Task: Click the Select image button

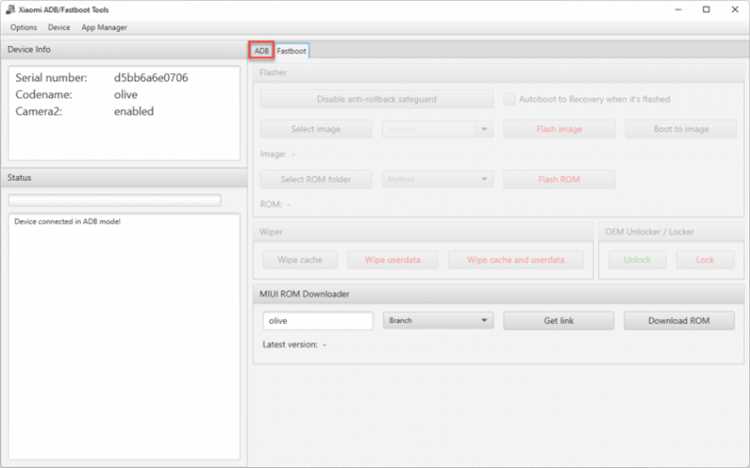Action: click(x=316, y=129)
